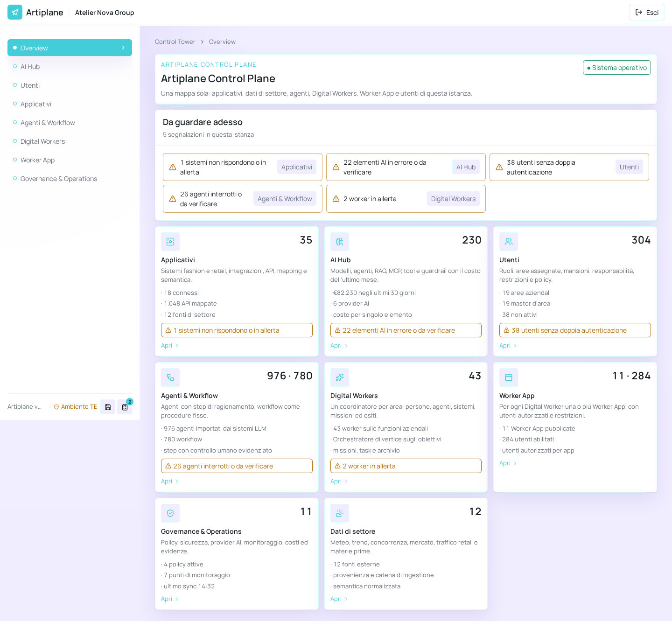Click warning icon of '38 utenti' top alert
672x621 pixels.
coord(499,167)
